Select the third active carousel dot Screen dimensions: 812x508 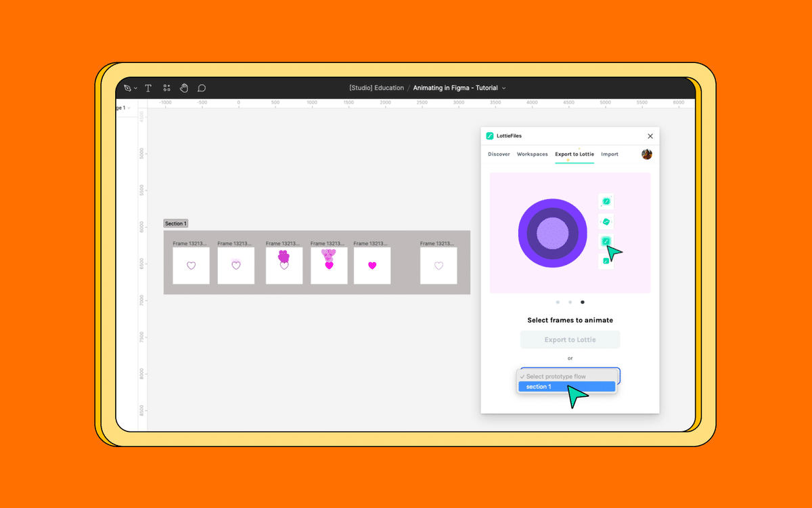coord(583,302)
